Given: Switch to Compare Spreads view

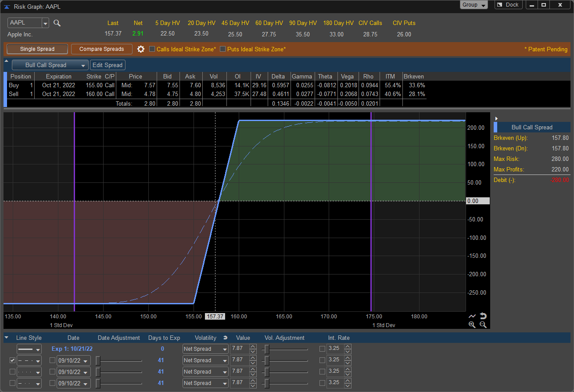Looking at the screenshot, I should coord(102,49).
